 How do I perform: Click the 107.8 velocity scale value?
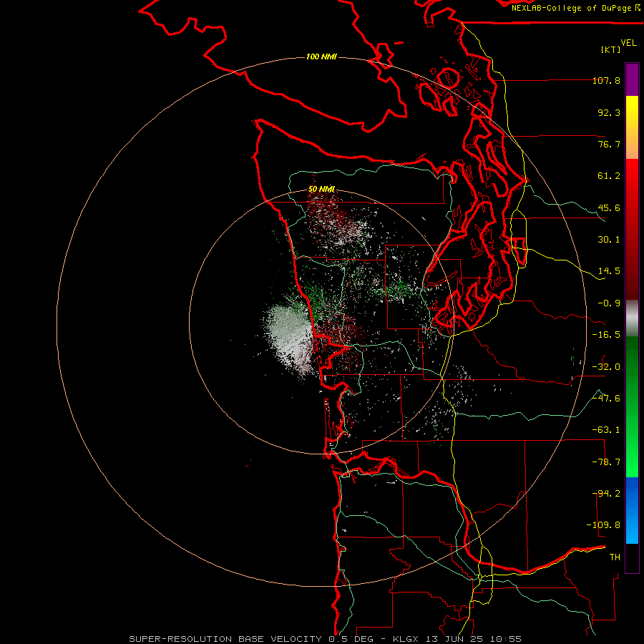pyautogui.click(x=606, y=80)
